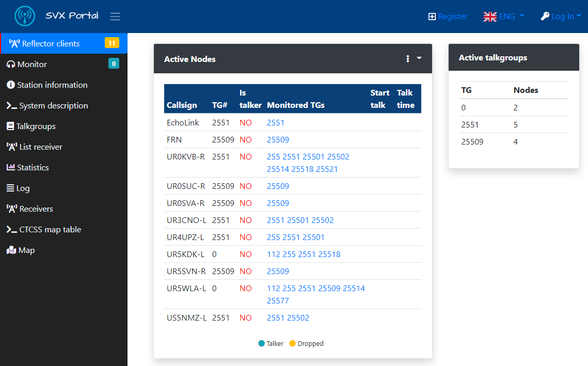Screen dimensions: 588x366
Task: Click the Reflector clients count badge
Action: point(112,43)
